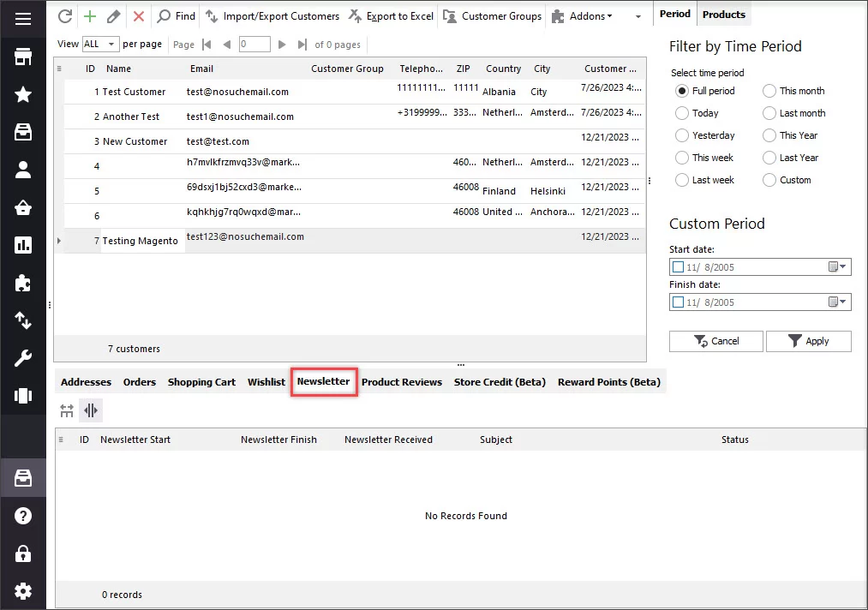Open the Addresses tab
The width and height of the screenshot is (868, 610).
86,382
